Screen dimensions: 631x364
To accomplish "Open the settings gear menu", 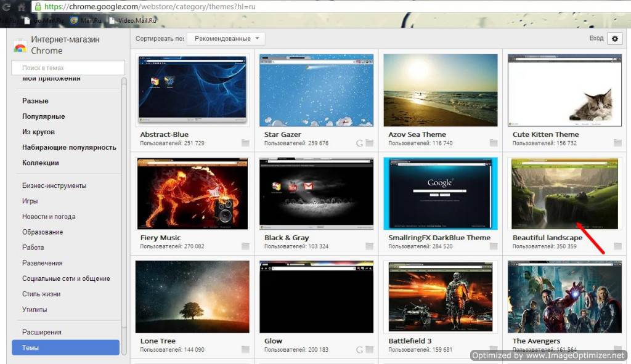I will coord(614,39).
